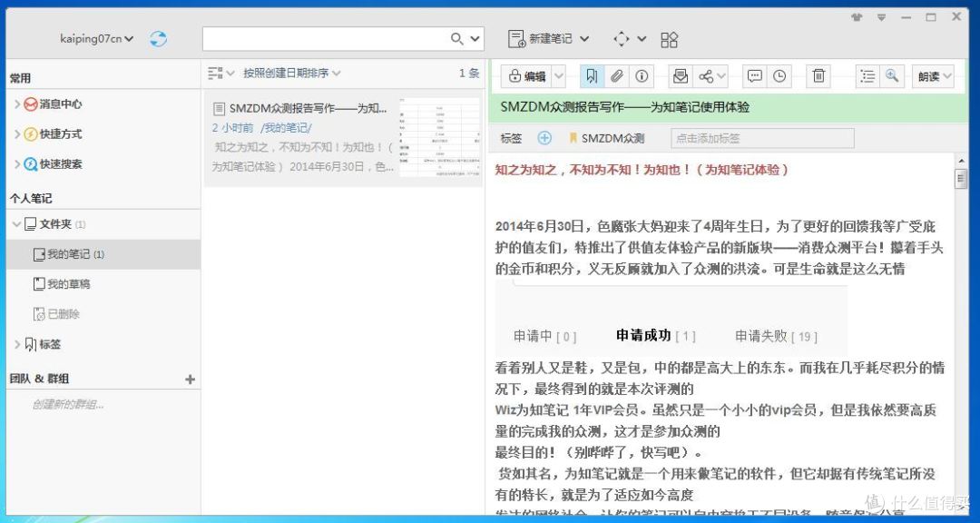This screenshot has height=523, width=980.
Task: Click the skin shirt icon in title bar
Action: pos(857,17)
